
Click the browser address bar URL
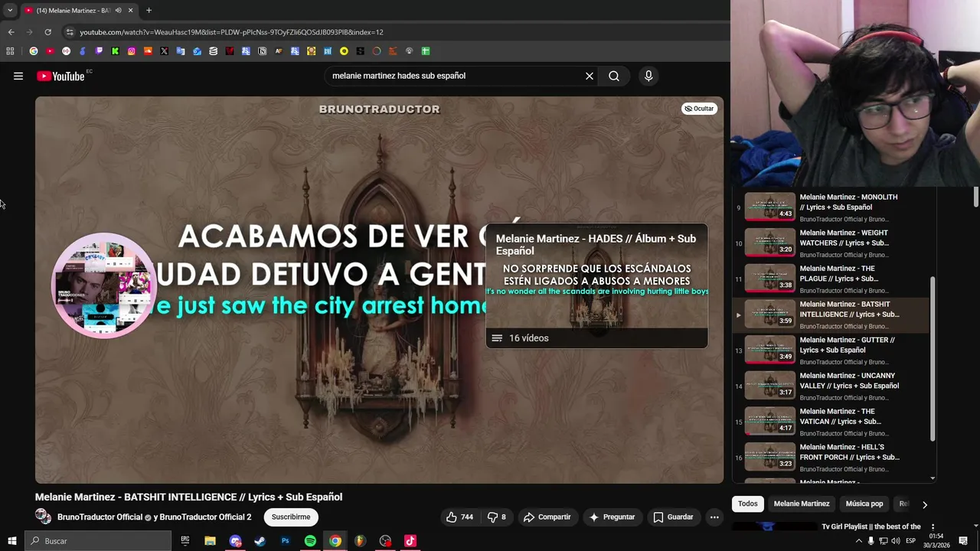[x=231, y=32]
